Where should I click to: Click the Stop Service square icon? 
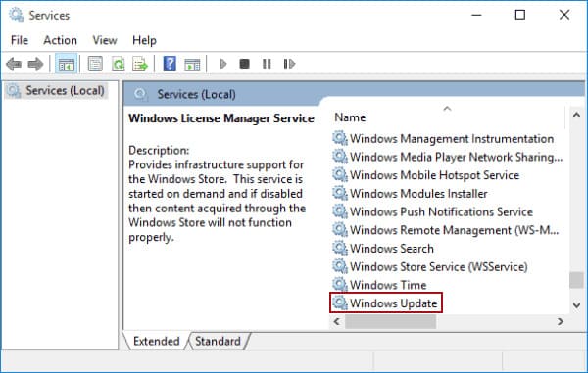244,64
